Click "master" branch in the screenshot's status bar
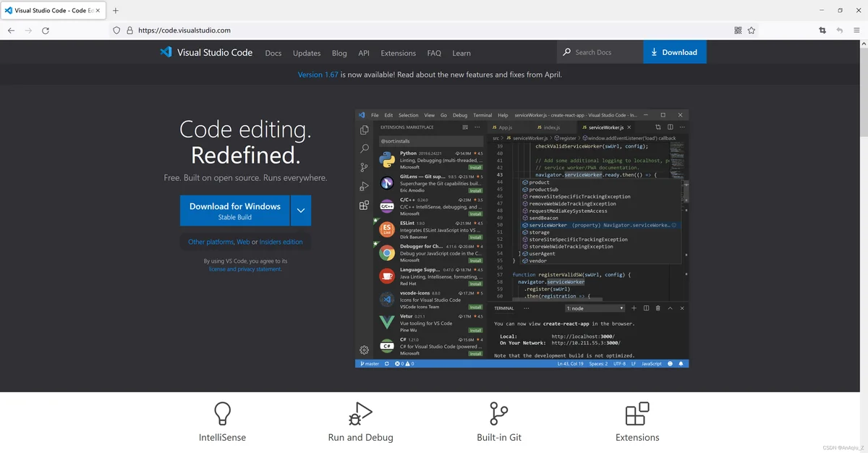868x453 pixels. click(x=370, y=364)
